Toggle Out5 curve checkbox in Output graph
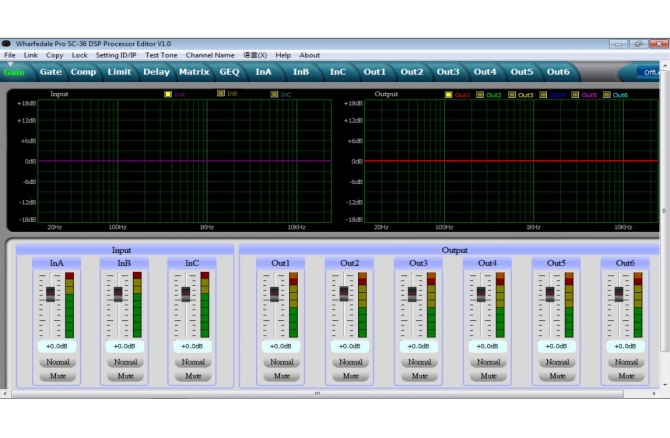The height and width of the screenshot is (438, 670). point(575,94)
